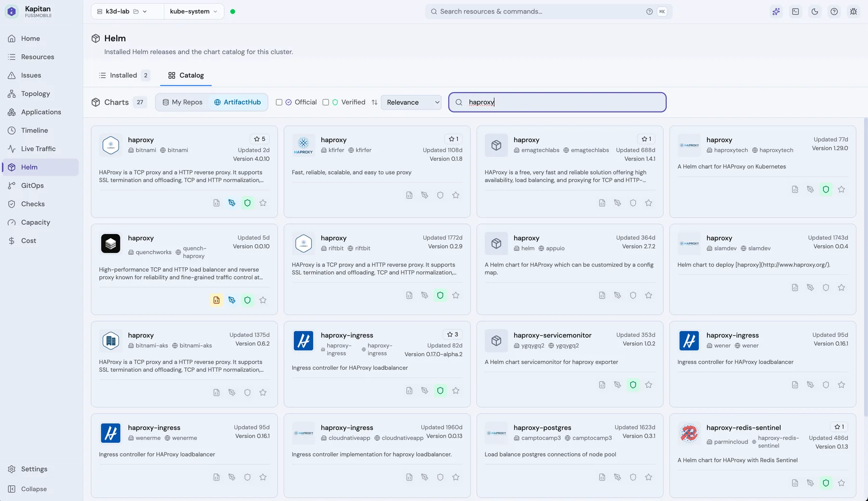Open Helm in the sidebar
The height and width of the screenshot is (501, 868).
click(x=41, y=167)
